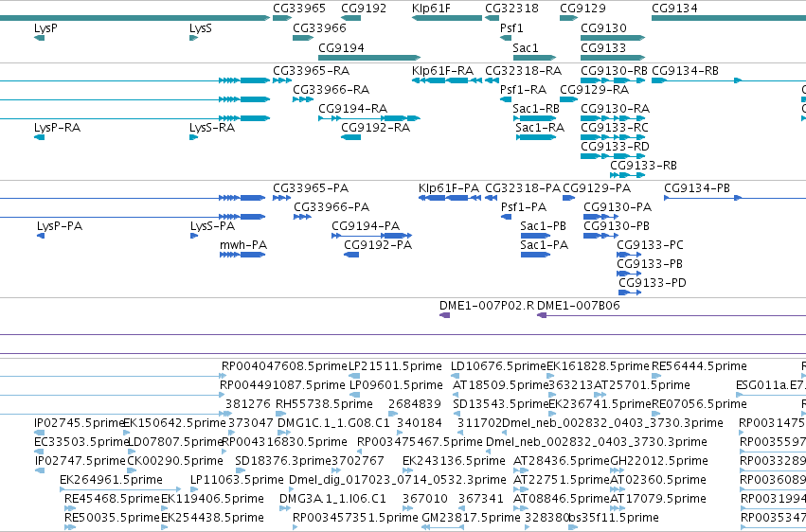
Task: Select the CG9130-PA protein label
Action: click(618, 207)
